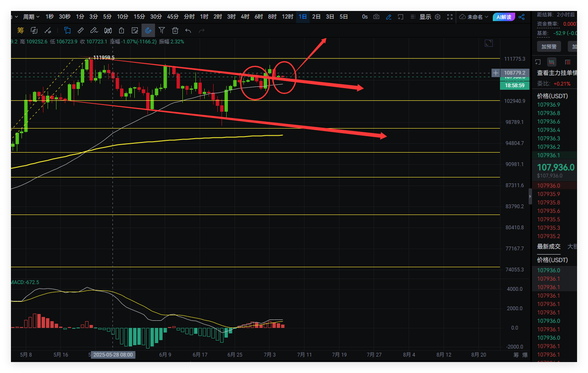Switch to the 4时 timeframe

245,17
